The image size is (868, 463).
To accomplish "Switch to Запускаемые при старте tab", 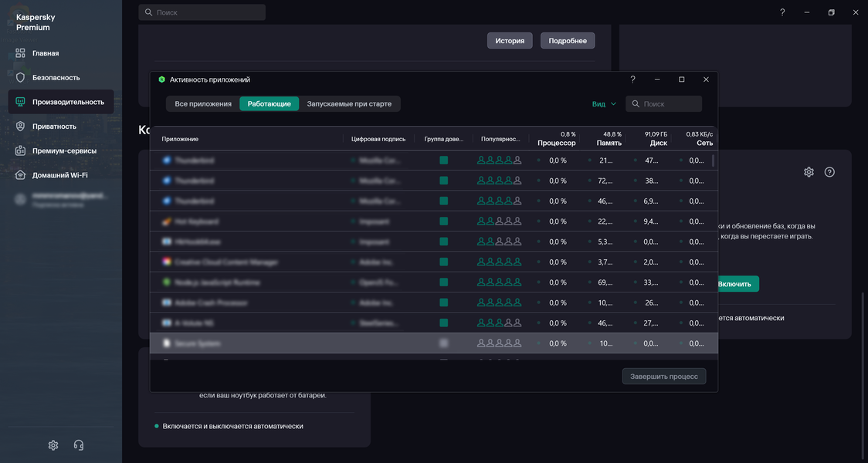I will click(x=349, y=103).
